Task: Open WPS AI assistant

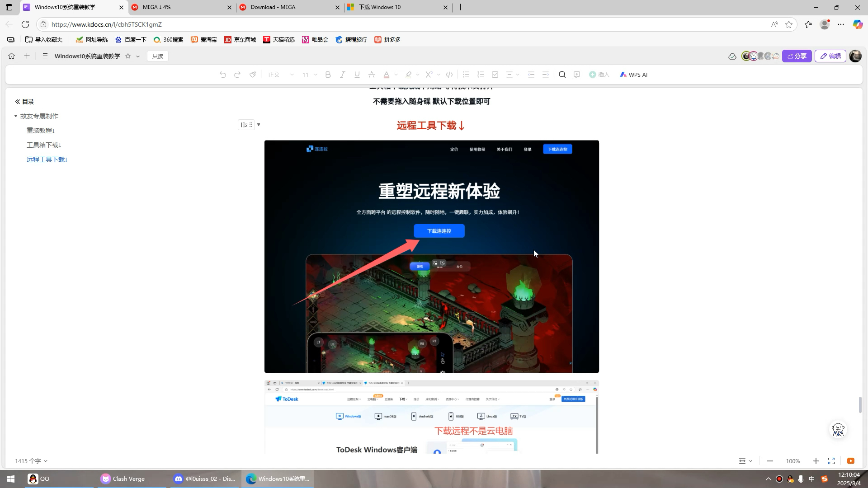Action: [633, 75]
